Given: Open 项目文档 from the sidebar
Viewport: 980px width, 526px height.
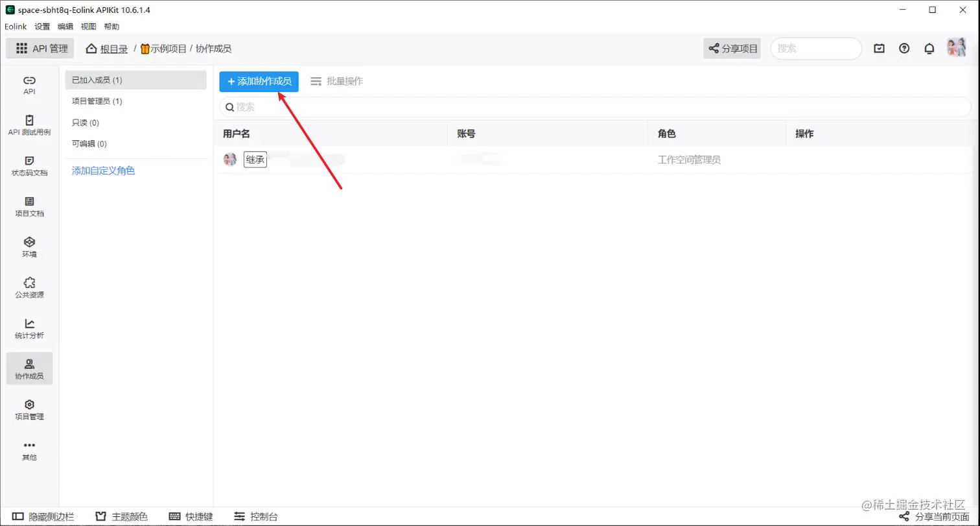Looking at the screenshot, I should tap(29, 208).
